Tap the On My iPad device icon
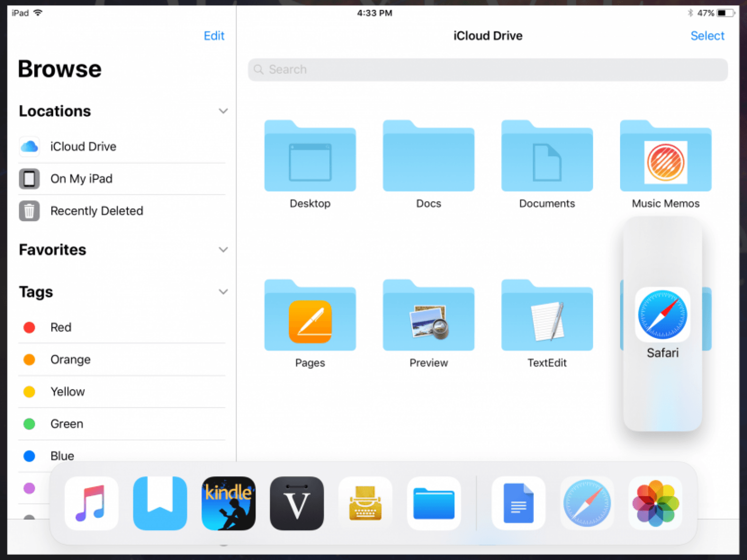The image size is (747, 560). (x=29, y=178)
